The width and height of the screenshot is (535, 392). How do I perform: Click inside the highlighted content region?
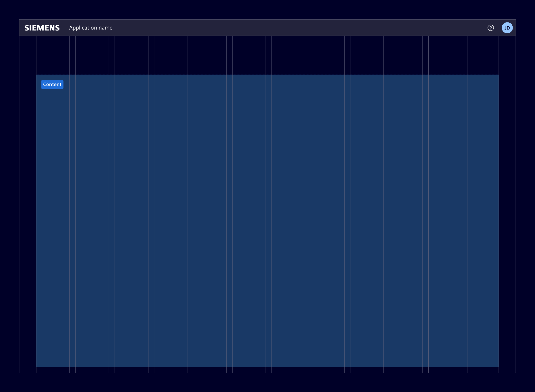[268, 219]
